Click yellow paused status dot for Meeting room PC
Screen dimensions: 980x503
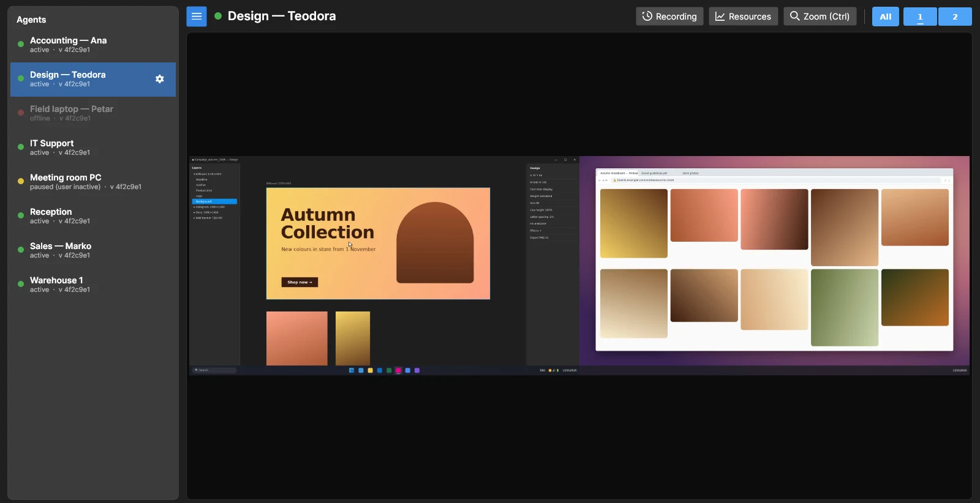click(21, 181)
